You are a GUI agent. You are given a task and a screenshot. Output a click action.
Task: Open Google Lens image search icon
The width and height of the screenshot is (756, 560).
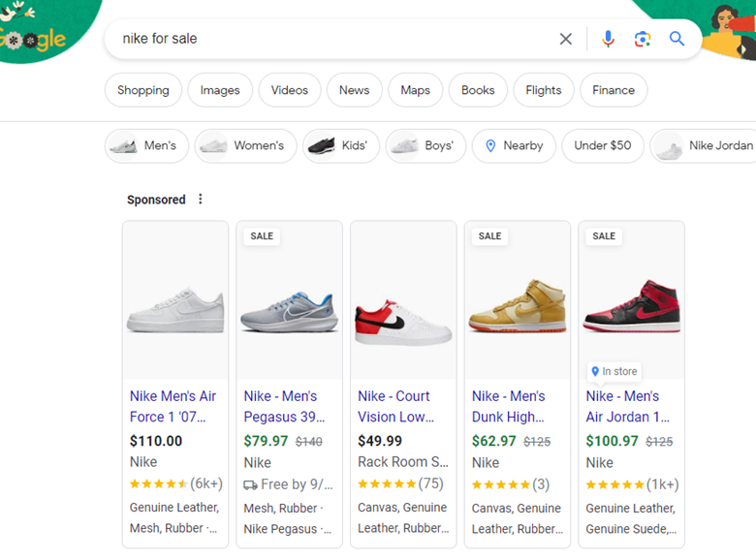coord(643,39)
